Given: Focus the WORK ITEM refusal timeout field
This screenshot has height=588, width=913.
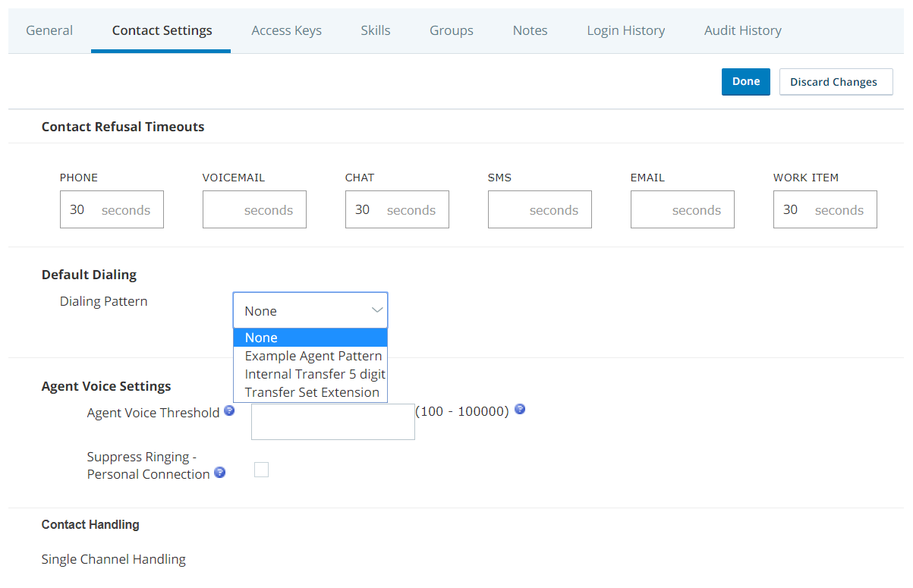Looking at the screenshot, I should click(x=825, y=209).
